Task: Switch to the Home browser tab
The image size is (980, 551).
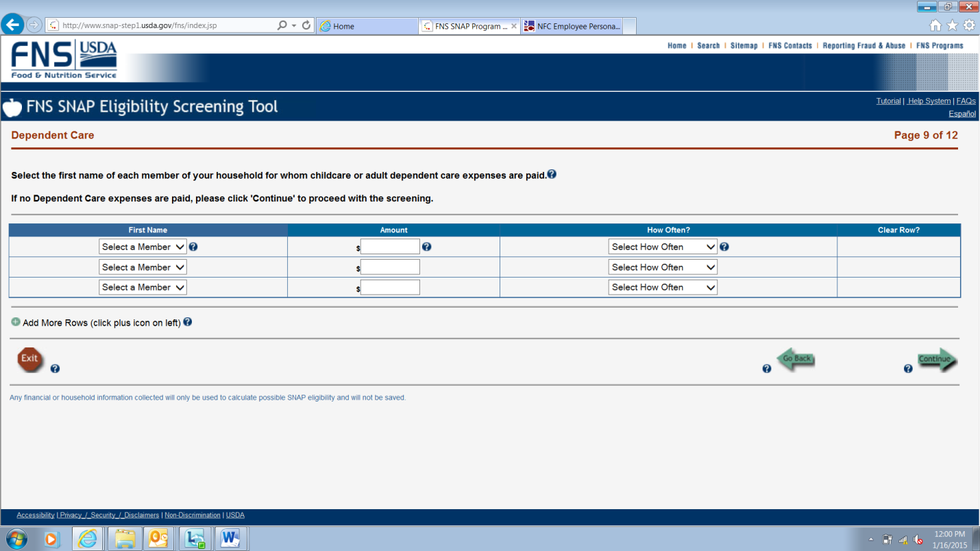Action: pos(367,26)
